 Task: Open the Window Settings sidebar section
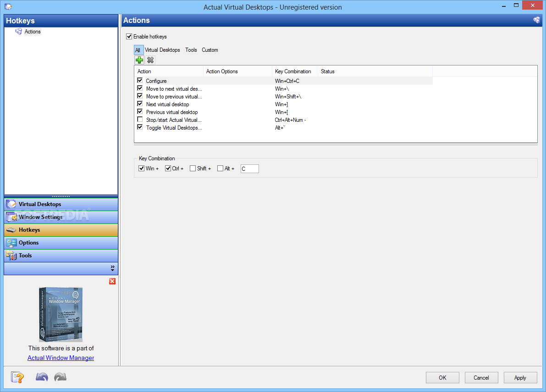point(61,217)
